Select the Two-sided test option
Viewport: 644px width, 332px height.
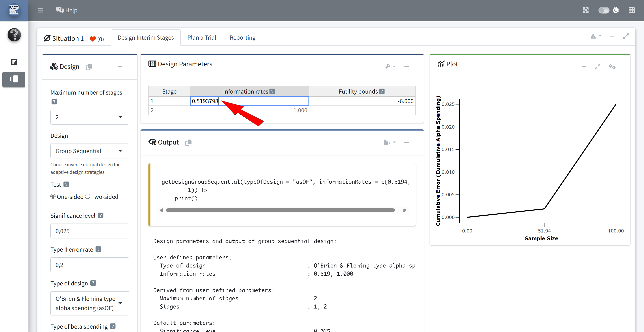tap(88, 196)
